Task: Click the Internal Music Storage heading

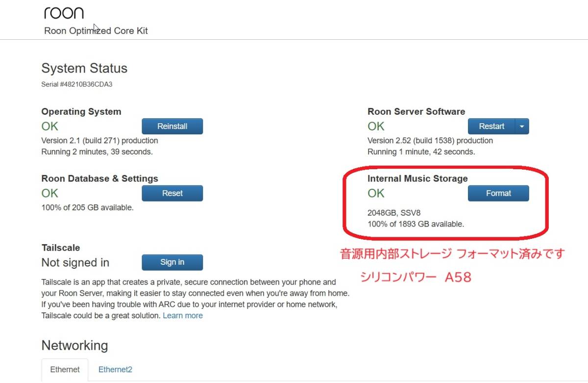Action: click(417, 179)
